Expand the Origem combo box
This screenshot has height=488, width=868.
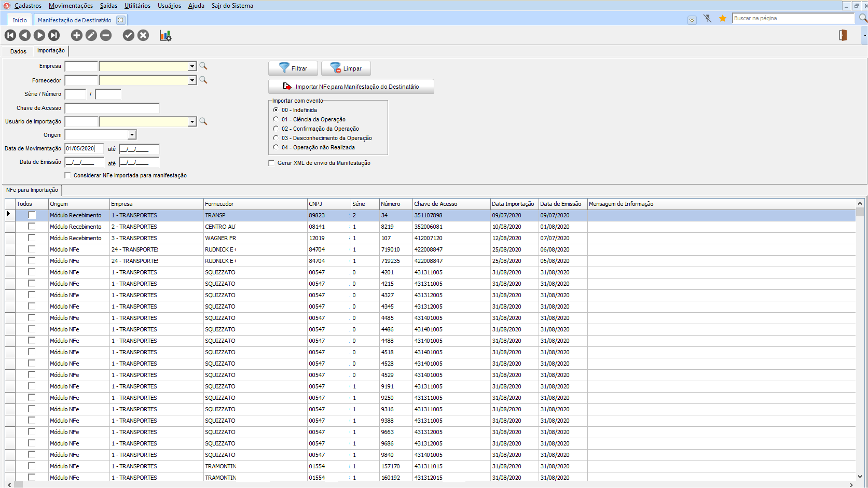(132, 135)
